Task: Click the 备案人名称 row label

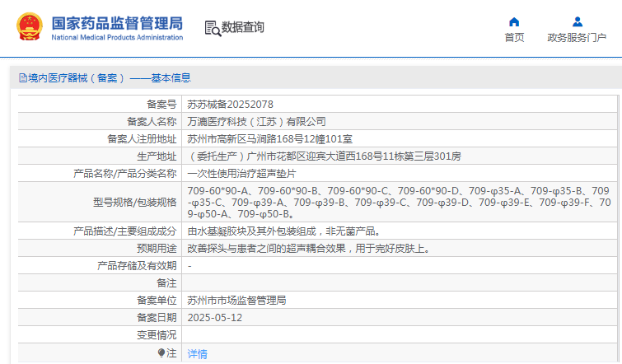Action: (x=152, y=122)
